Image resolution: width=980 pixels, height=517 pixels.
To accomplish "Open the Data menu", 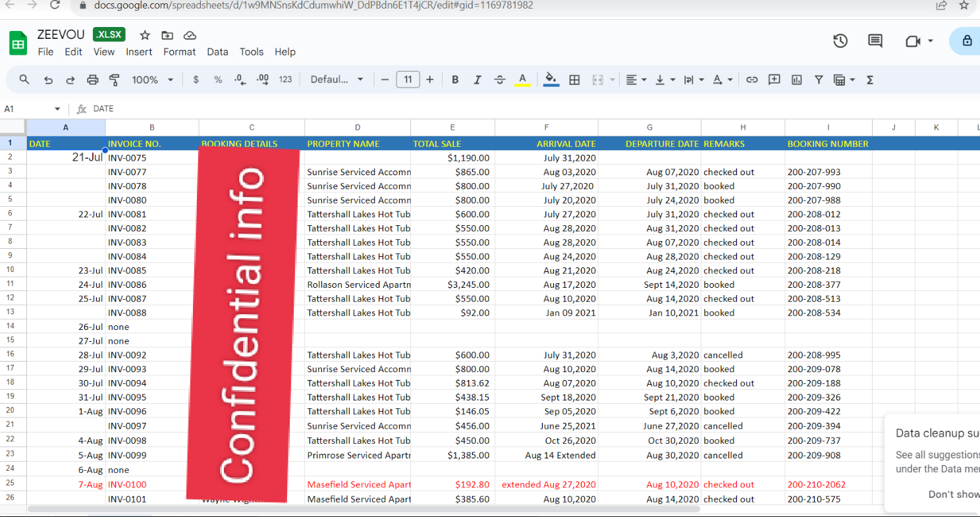I will coord(217,52).
